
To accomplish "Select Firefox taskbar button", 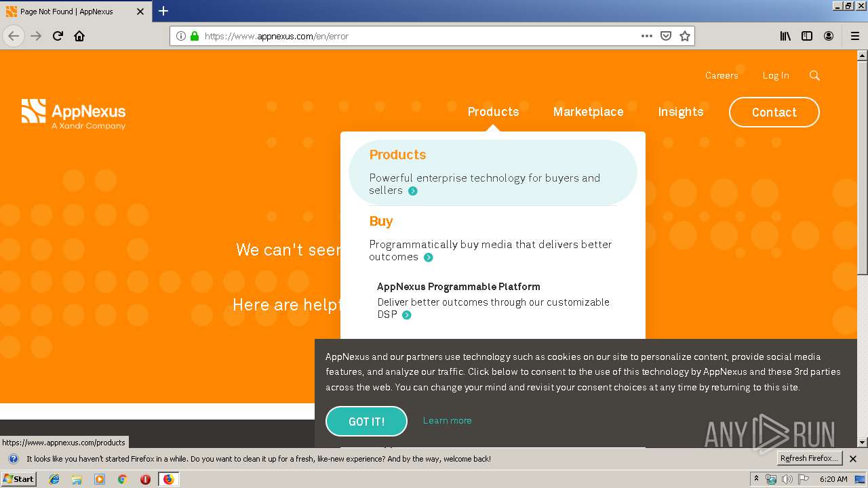I will click(x=168, y=479).
